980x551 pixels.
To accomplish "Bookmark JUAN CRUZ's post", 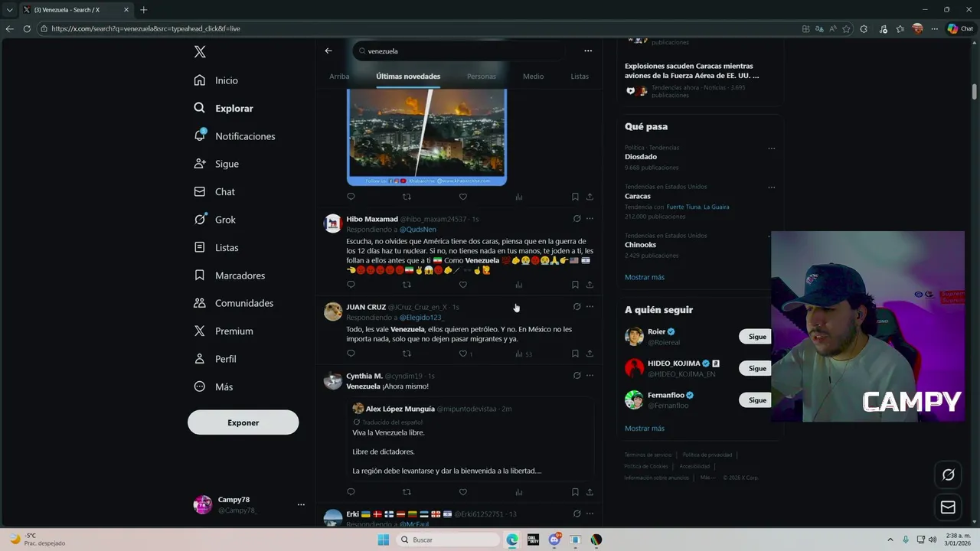I will pos(575,354).
